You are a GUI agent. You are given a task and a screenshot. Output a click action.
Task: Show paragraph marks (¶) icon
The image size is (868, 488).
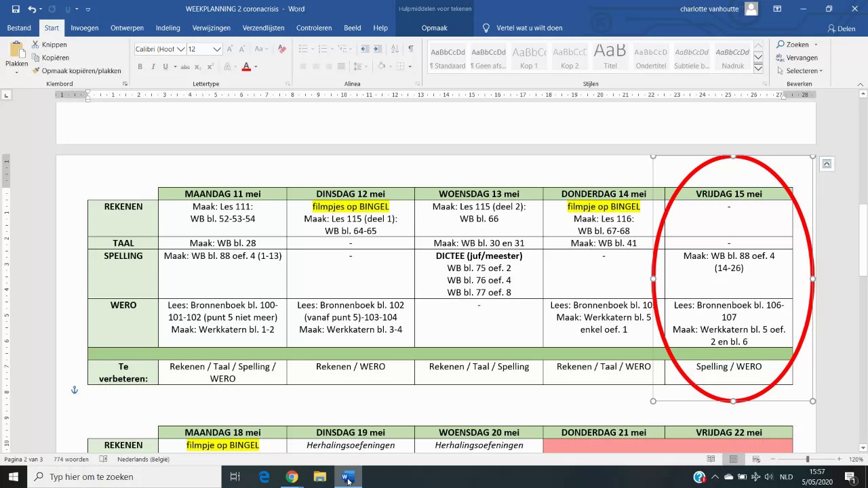[411, 49]
